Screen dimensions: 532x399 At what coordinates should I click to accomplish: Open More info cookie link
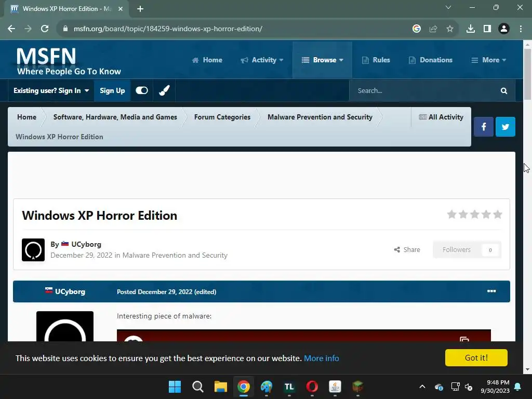tap(321, 358)
